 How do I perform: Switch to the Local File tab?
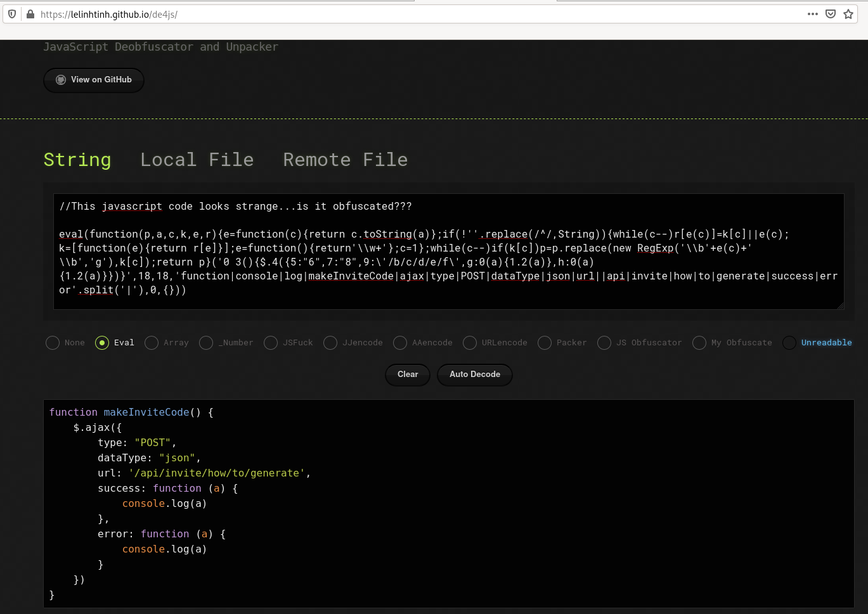tap(197, 160)
